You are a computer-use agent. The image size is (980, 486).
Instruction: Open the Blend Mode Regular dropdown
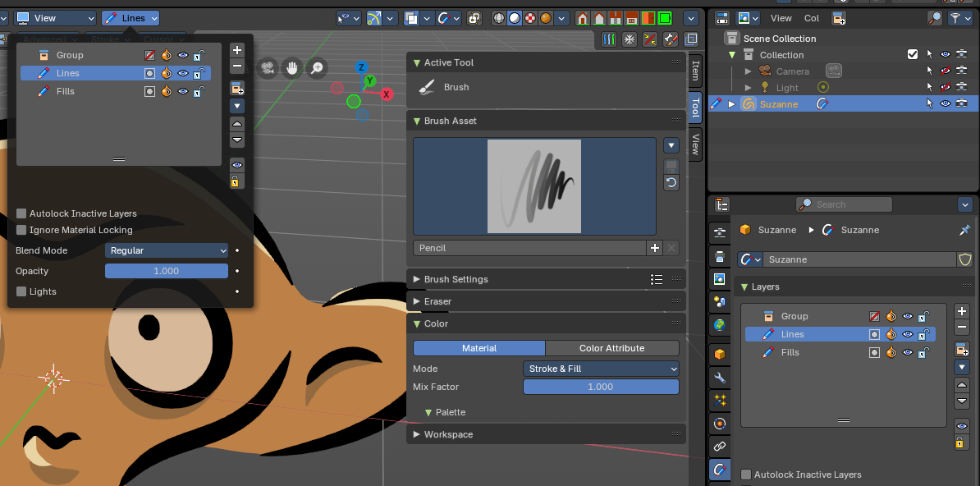coord(167,250)
